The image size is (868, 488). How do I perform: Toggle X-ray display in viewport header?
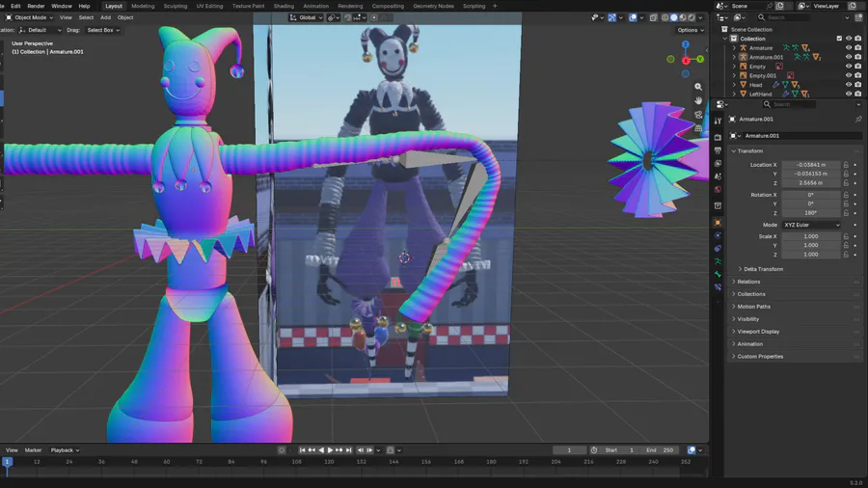click(653, 17)
